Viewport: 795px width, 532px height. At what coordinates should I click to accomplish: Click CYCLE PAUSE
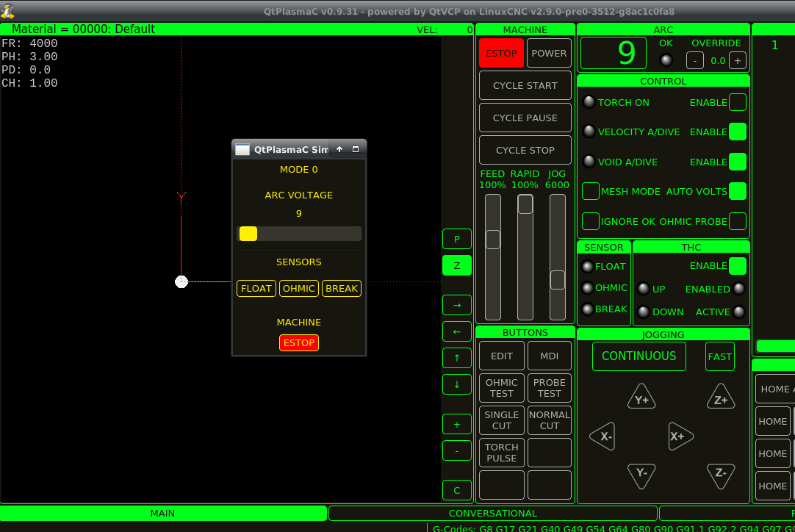(525, 118)
